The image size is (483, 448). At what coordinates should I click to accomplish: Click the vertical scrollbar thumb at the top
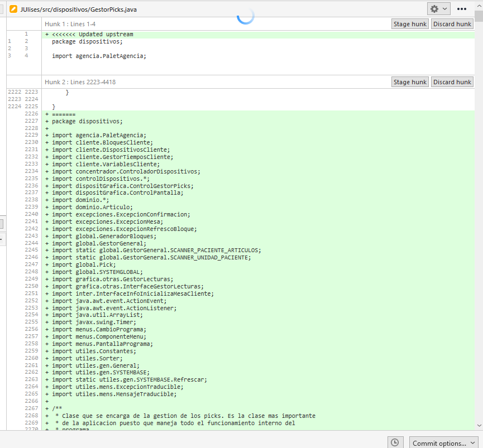coord(479,16)
